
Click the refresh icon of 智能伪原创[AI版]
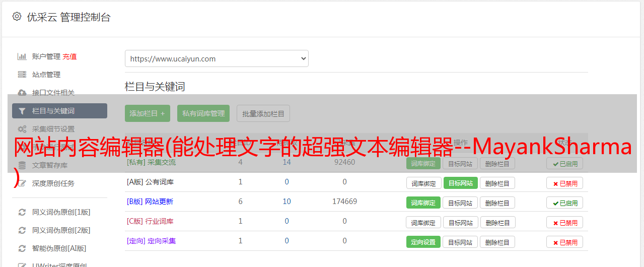pyautogui.click(x=22, y=248)
